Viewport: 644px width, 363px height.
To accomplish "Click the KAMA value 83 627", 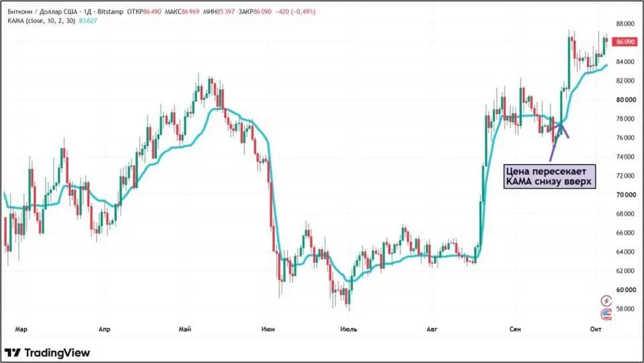I will pos(88,21).
